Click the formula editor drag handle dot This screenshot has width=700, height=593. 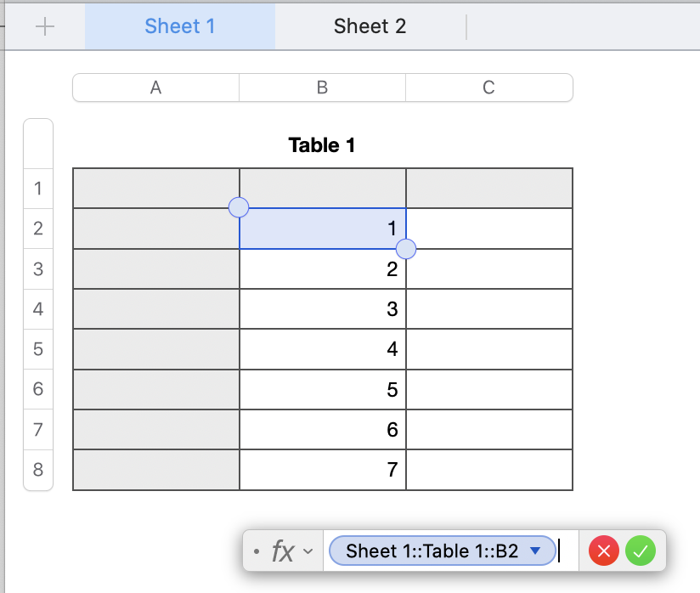(x=257, y=551)
